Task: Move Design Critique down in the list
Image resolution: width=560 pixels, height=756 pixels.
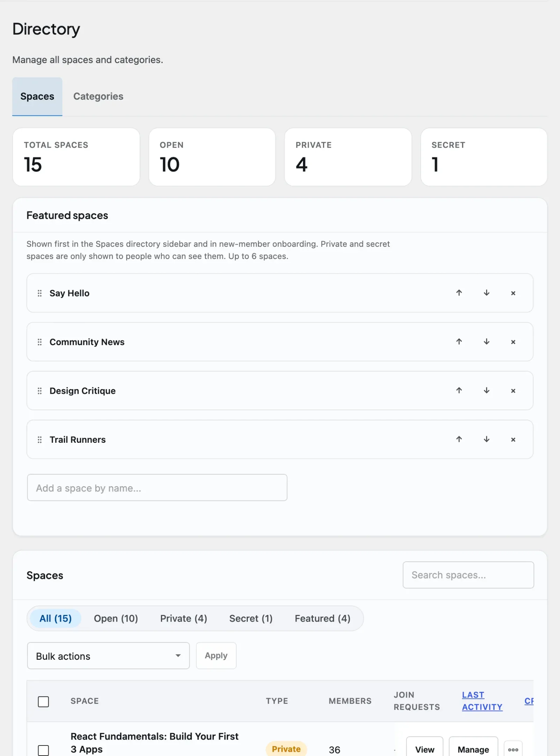Action: pyautogui.click(x=486, y=391)
